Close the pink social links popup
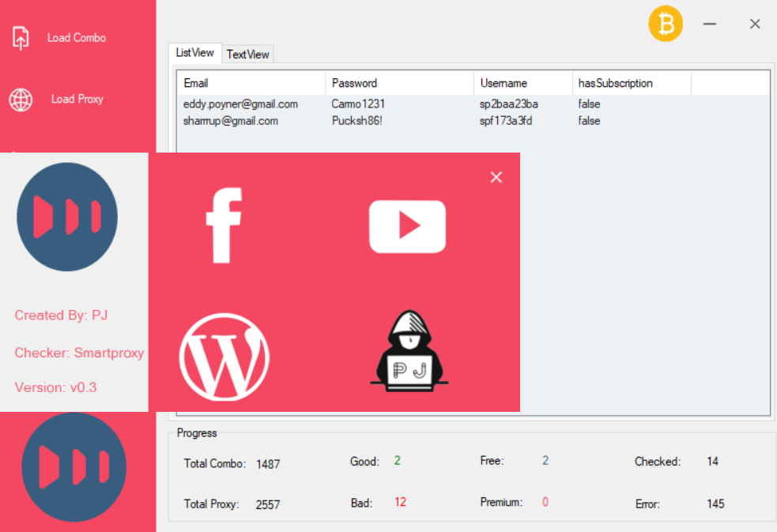Image resolution: width=777 pixels, height=532 pixels. pos(496,177)
